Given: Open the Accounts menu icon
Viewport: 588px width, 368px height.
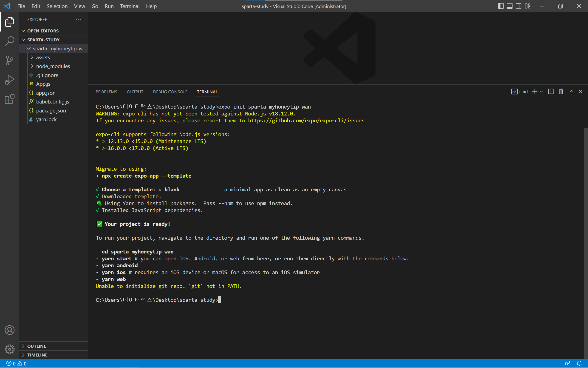Looking at the screenshot, I should [x=9, y=330].
